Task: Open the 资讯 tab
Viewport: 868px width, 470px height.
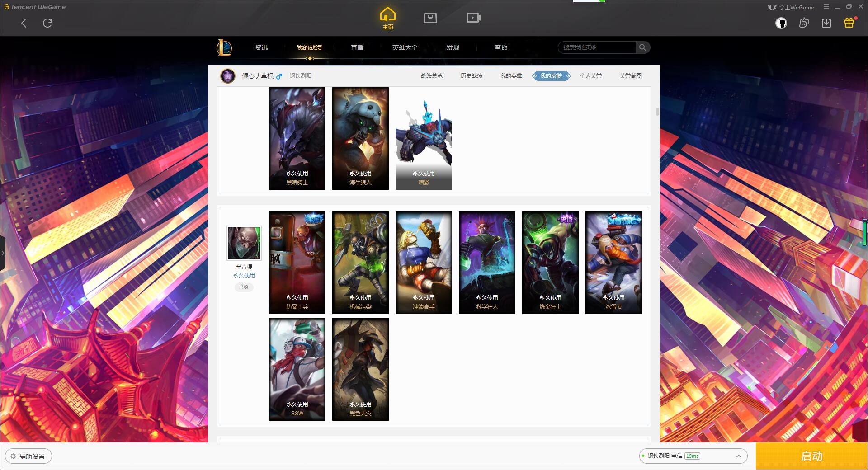Action: pyautogui.click(x=261, y=47)
